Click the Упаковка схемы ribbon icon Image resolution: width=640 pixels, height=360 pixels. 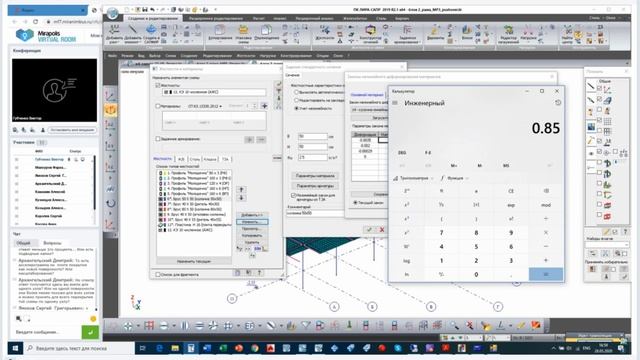(x=243, y=33)
